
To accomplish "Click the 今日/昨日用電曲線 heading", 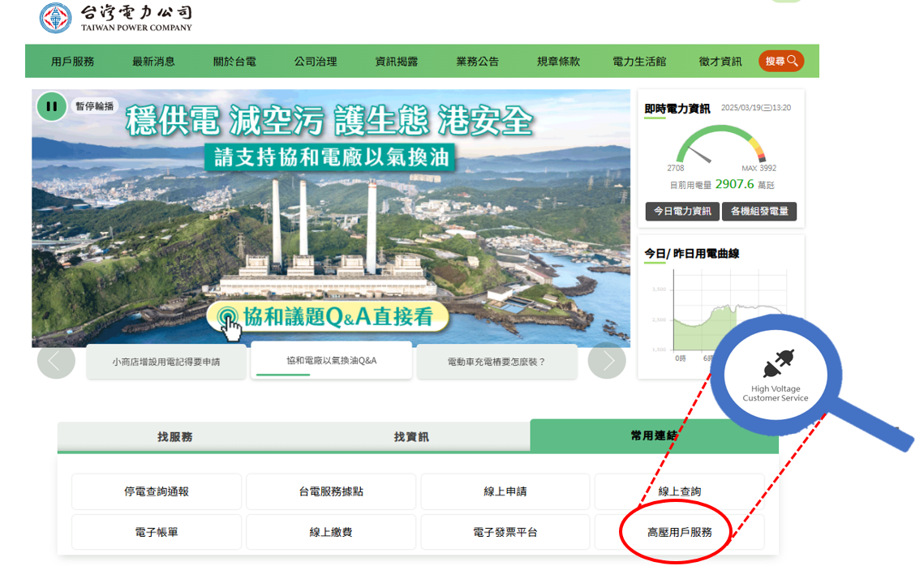I will [x=692, y=254].
